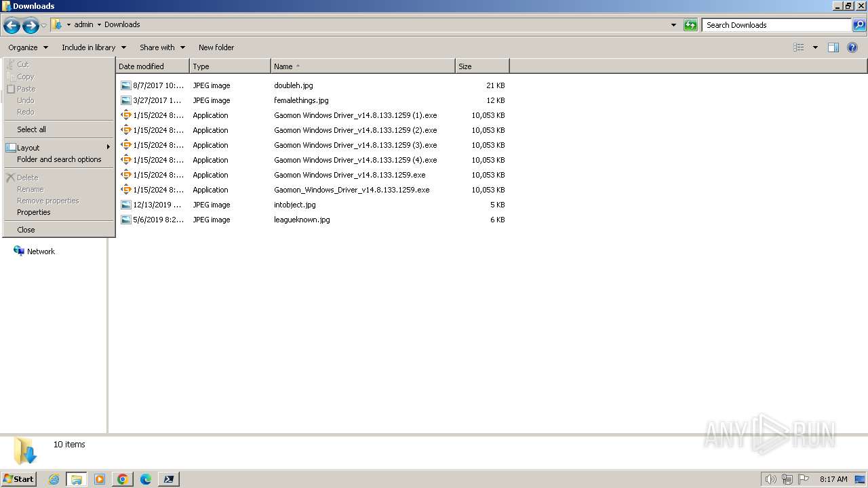
Task: Show the preview pane icon
Action: click(833, 47)
